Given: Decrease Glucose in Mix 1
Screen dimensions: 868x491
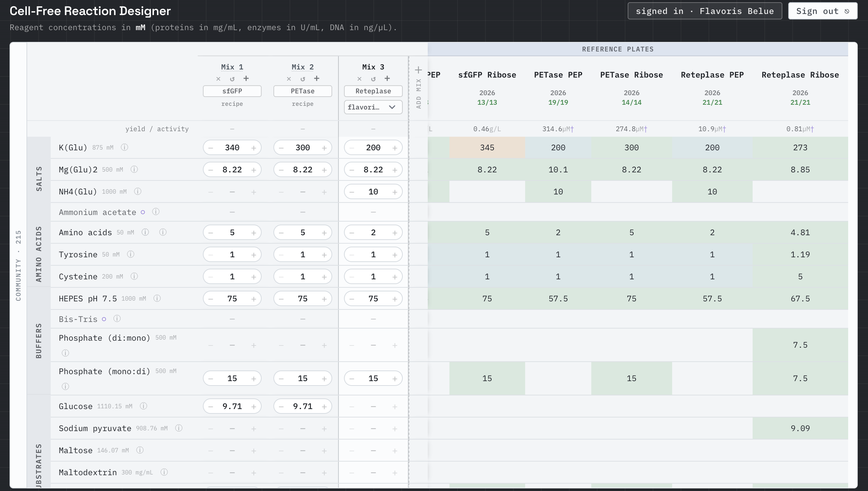Looking at the screenshot, I should point(211,406).
